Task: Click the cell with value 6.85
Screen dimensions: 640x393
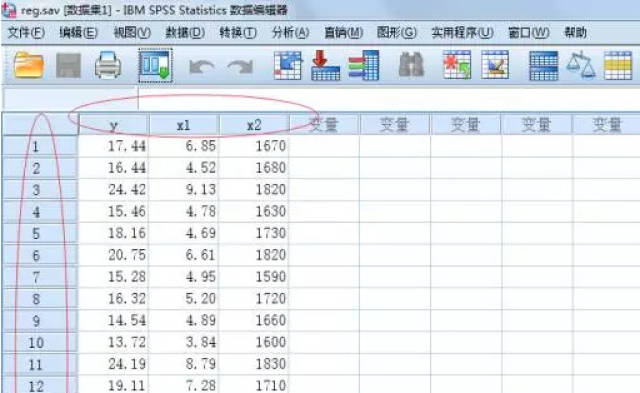Action: [x=184, y=146]
